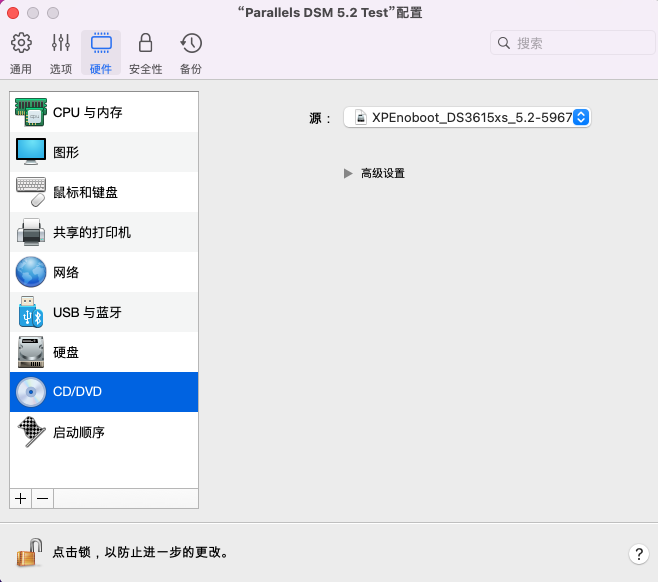Viewport: 658px width, 582px height.
Task: Click the padlock to prevent further changes
Action: point(31,551)
